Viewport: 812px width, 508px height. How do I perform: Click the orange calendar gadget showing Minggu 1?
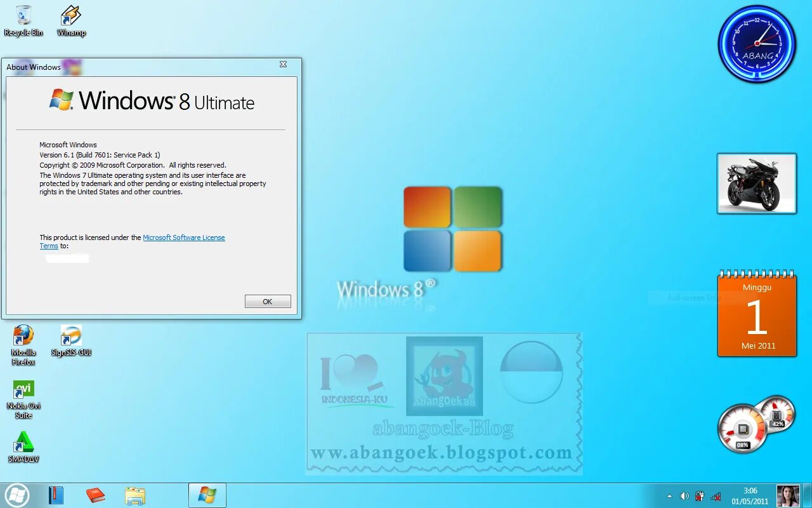(757, 313)
